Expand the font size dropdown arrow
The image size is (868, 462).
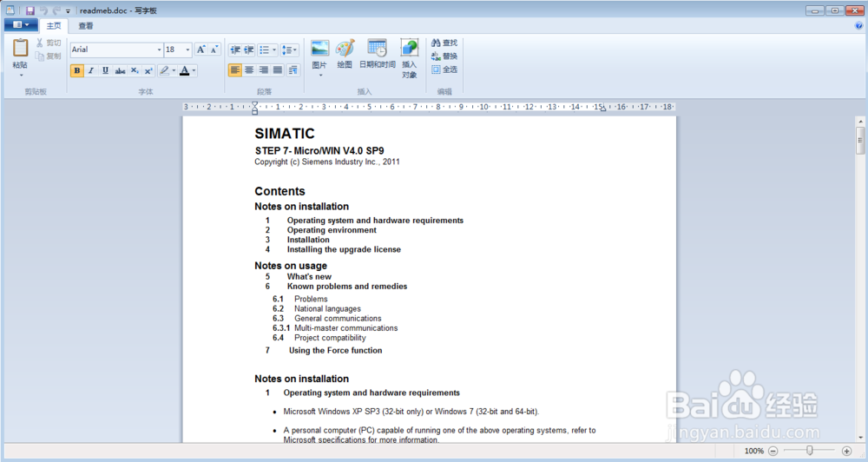pos(188,49)
